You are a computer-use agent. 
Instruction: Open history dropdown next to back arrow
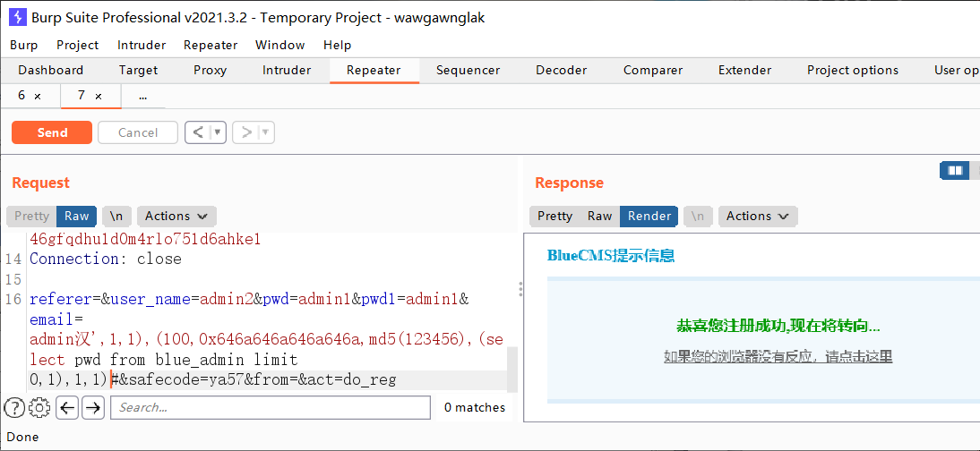[218, 132]
